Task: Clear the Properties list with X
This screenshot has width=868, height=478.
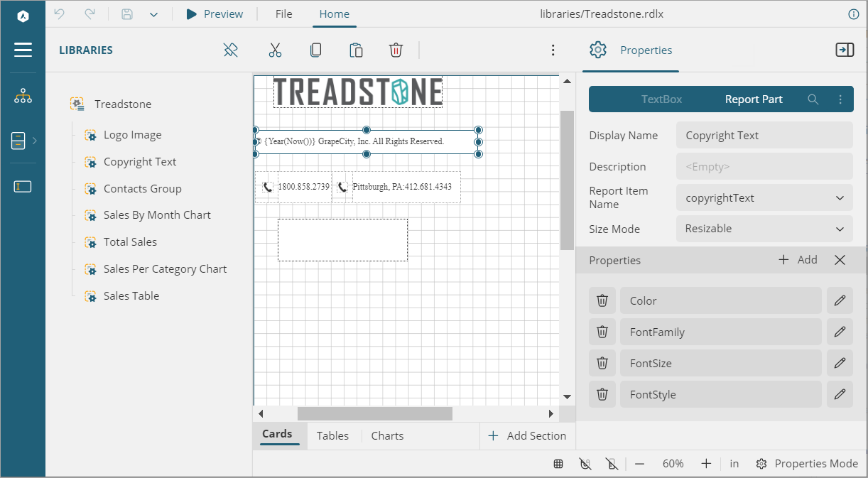Action: click(840, 260)
